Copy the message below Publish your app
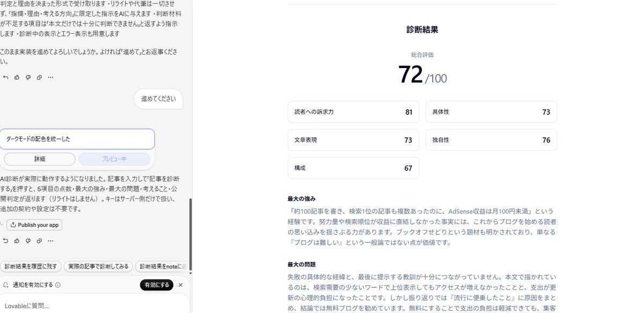Viewport: 644px width, 313px height. coord(39,241)
